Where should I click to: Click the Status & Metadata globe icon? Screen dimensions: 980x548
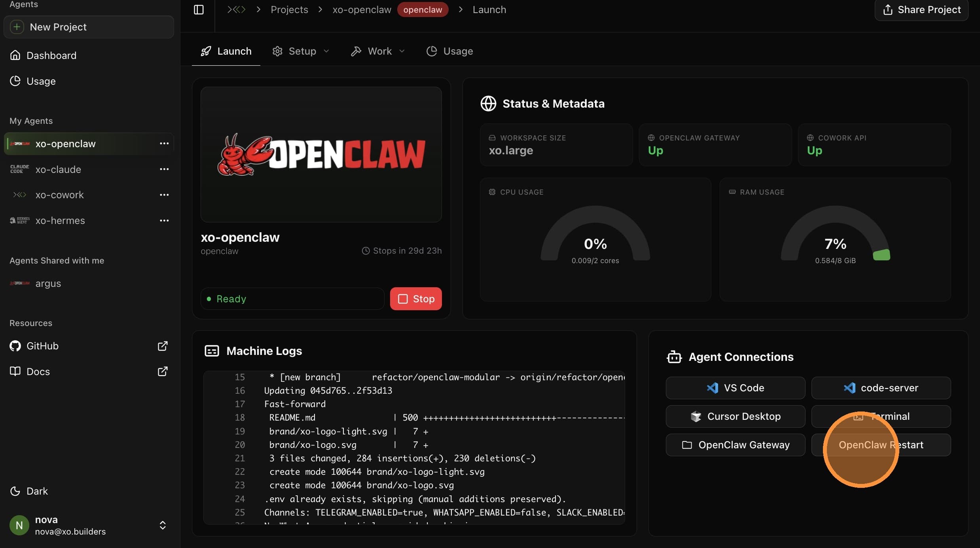(488, 104)
